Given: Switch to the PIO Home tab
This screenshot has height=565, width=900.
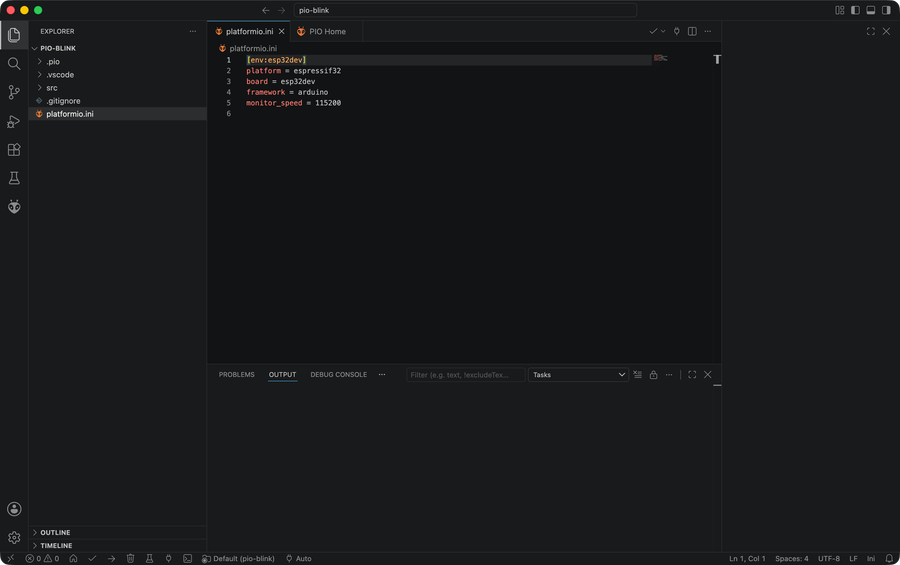Looking at the screenshot, I should (x=327, y=32).
